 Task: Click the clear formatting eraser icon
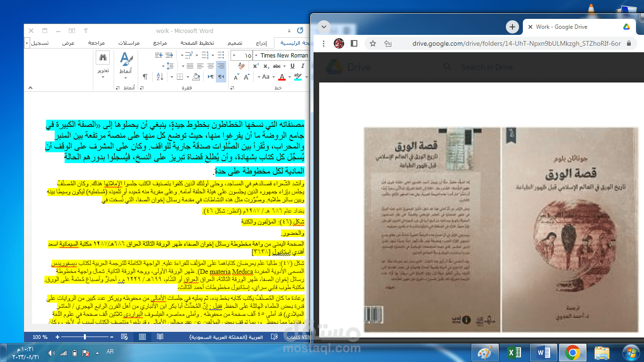[242, 66]
